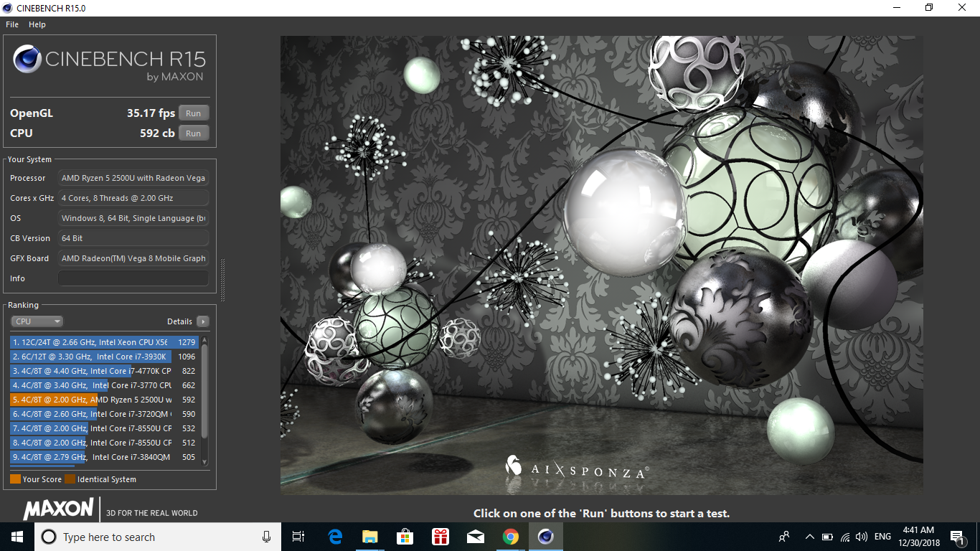Click the ranking list scroll-up arrow

pyautogui.click(x=204, y=340)
